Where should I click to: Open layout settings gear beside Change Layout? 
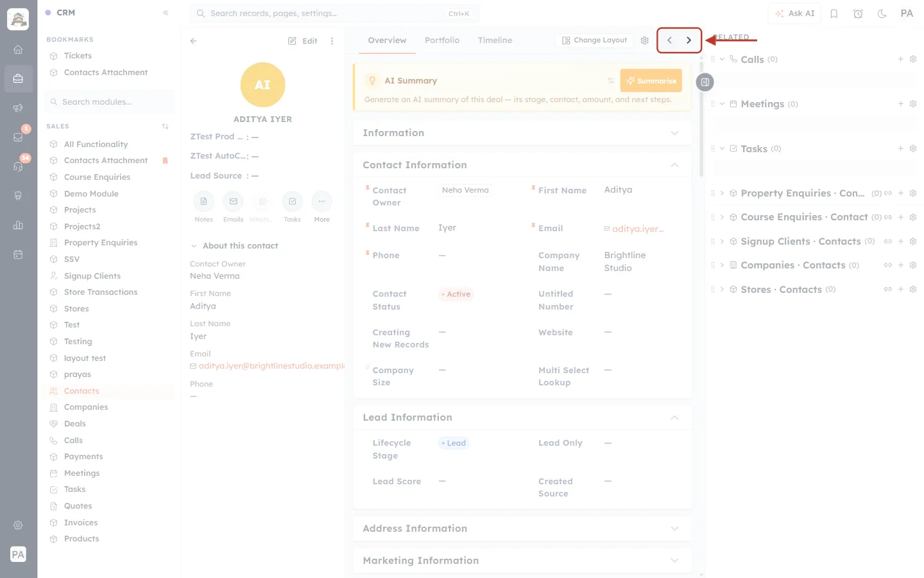coord(645,40)
